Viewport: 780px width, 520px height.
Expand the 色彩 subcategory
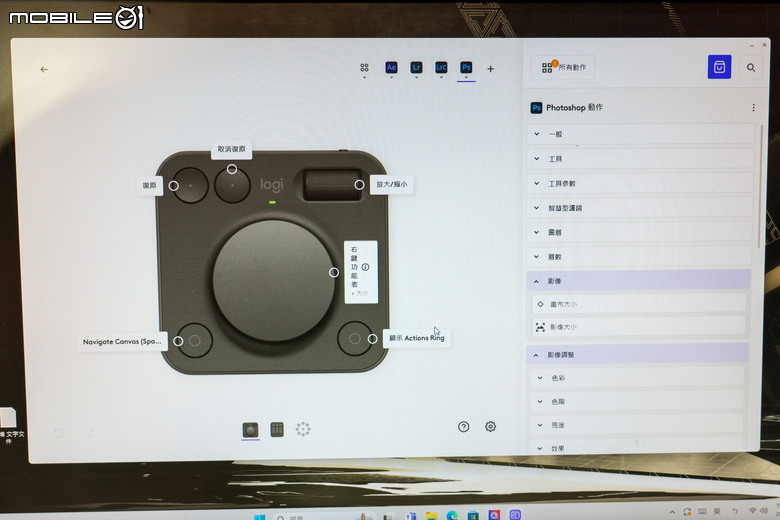click(638, 378)
